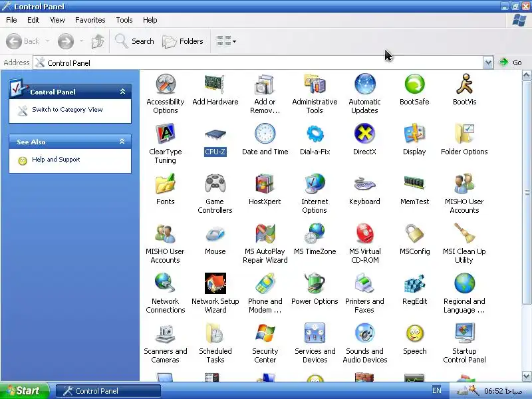Open Sounds and Audio Devices icon

click(364, 333)
